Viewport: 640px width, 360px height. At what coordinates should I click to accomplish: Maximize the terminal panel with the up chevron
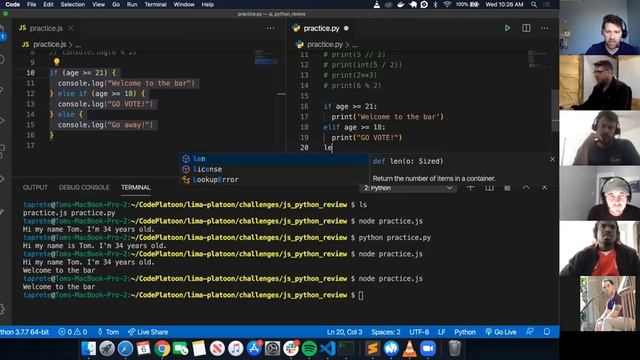[x=526, y=188]
